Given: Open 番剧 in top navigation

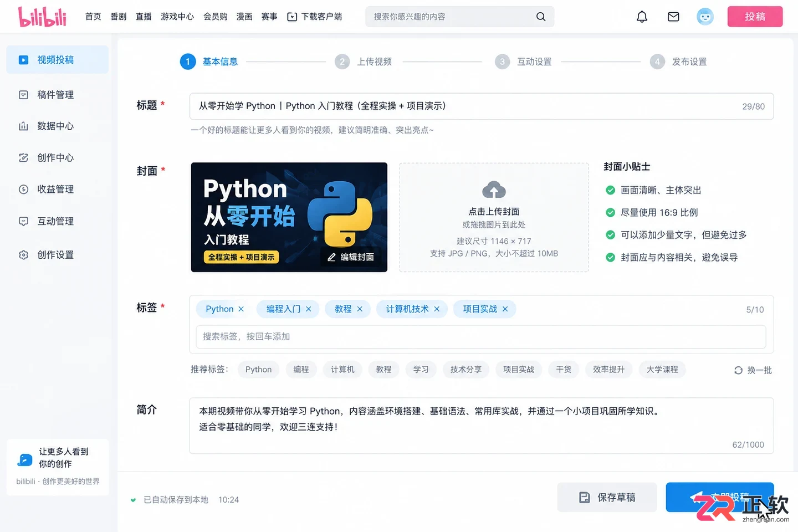Looking at the screenshot, I should pos(119,17).
